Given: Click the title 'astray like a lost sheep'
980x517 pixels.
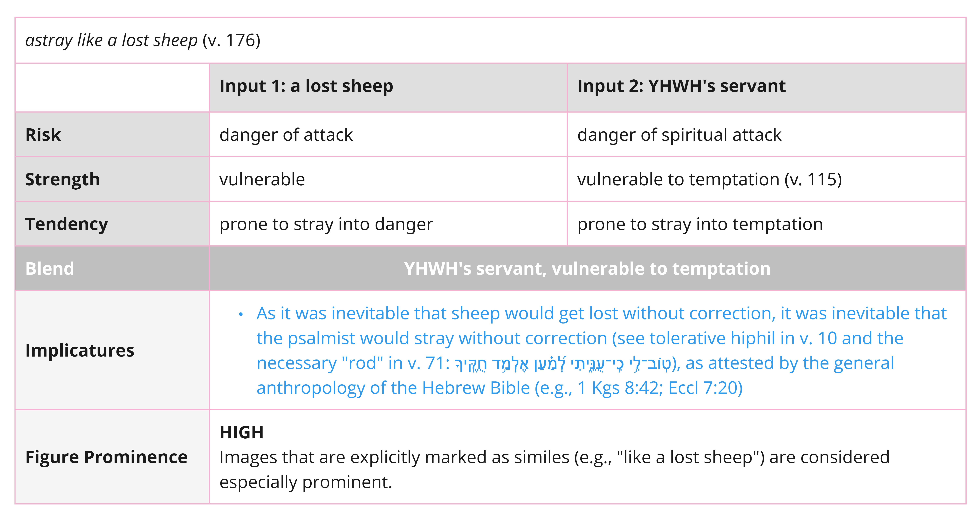Looking at the screenshot, I should point(111,40).
